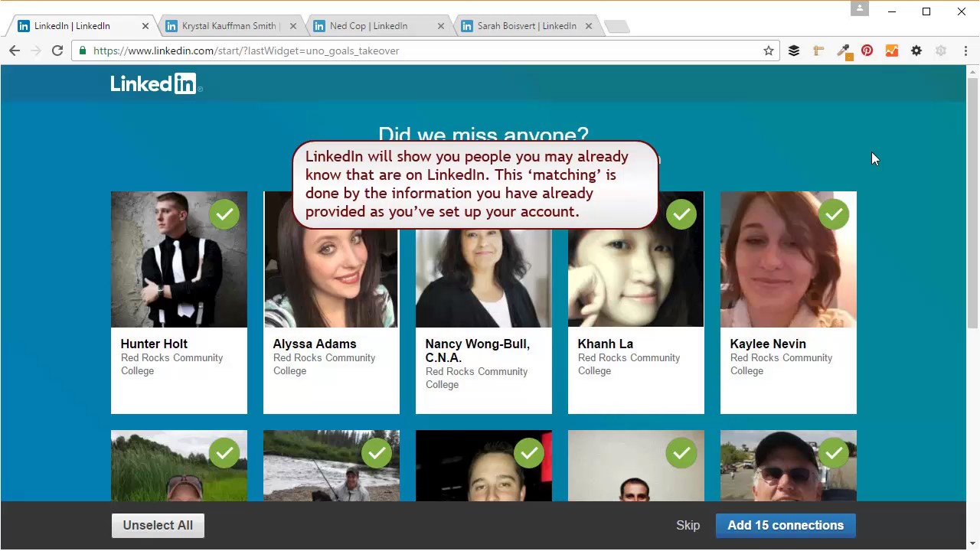The image size is (980, 551).
Task: Go back with the browser back arrow
Action: click(15, 51)
